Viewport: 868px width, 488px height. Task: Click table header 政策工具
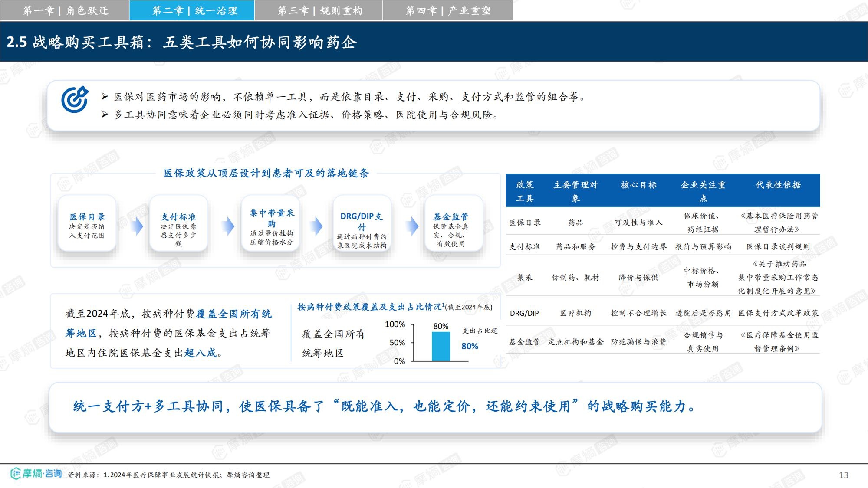525,191
